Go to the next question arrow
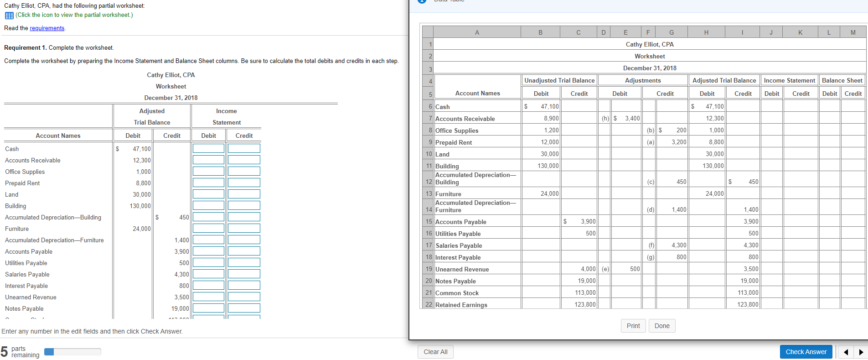The height and width of the screenshot is (360, 868). point(861,352)
